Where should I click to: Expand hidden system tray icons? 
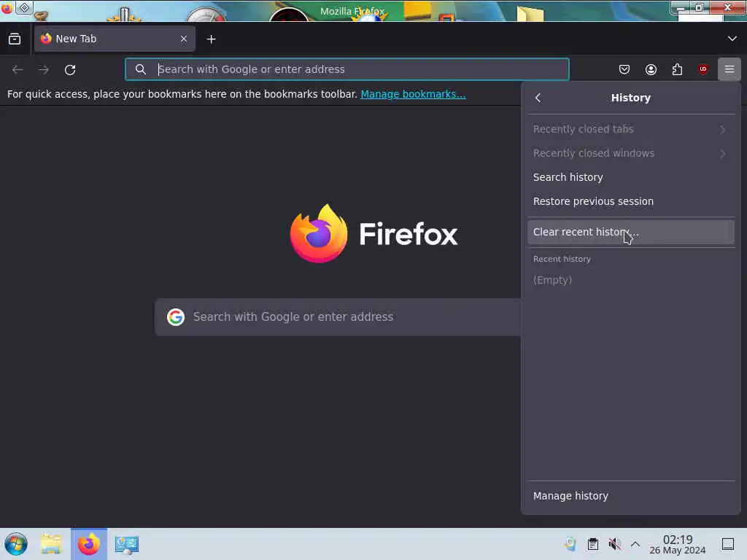(x=635, y=544)
